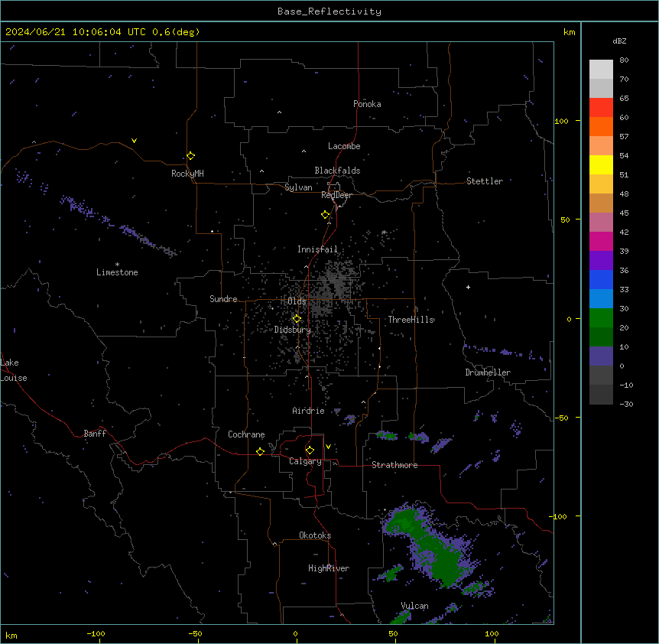
Task: Click the -30 value in the dBZ legend
Action: tap(626, 405)
